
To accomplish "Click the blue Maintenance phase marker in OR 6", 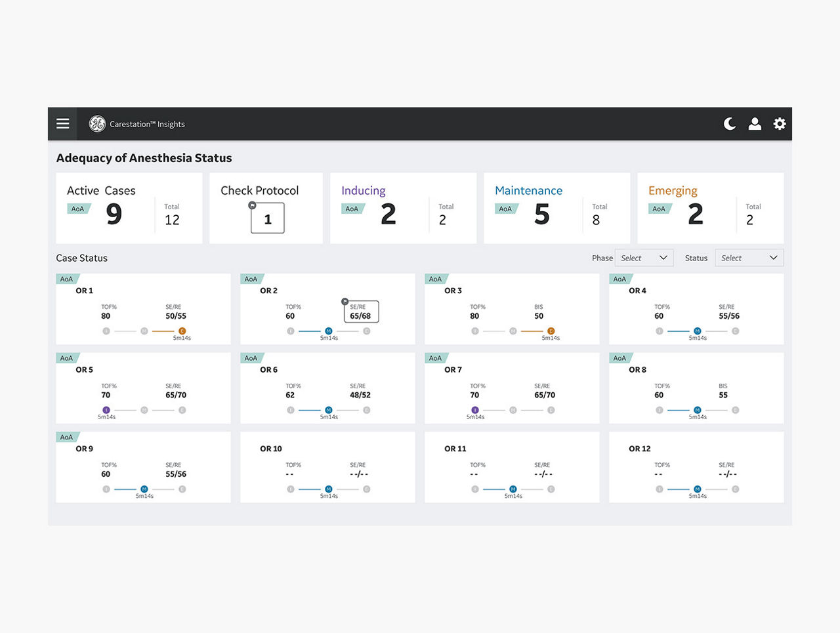I will click(329, 410).
